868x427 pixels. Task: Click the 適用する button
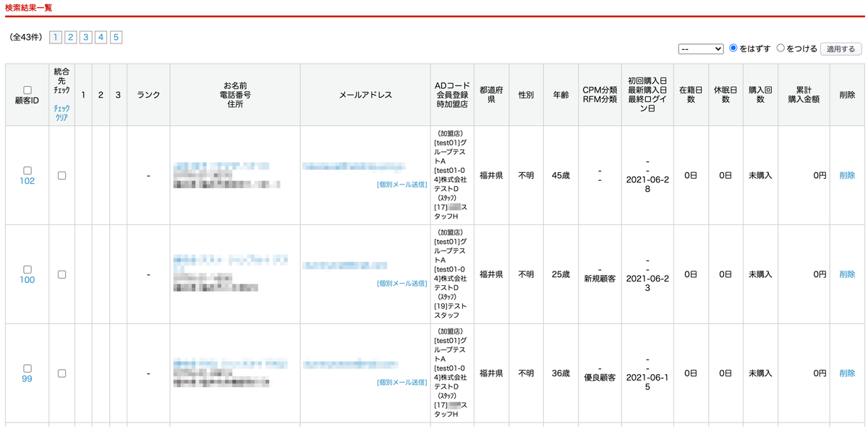(x=841, y=49)
